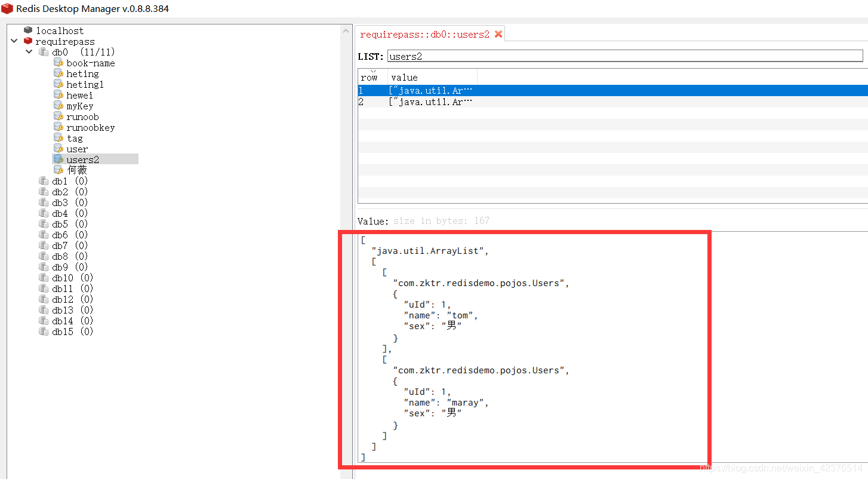Click the runoobkey key icon
Screen dimensions: 868x479
pos(58,127)
